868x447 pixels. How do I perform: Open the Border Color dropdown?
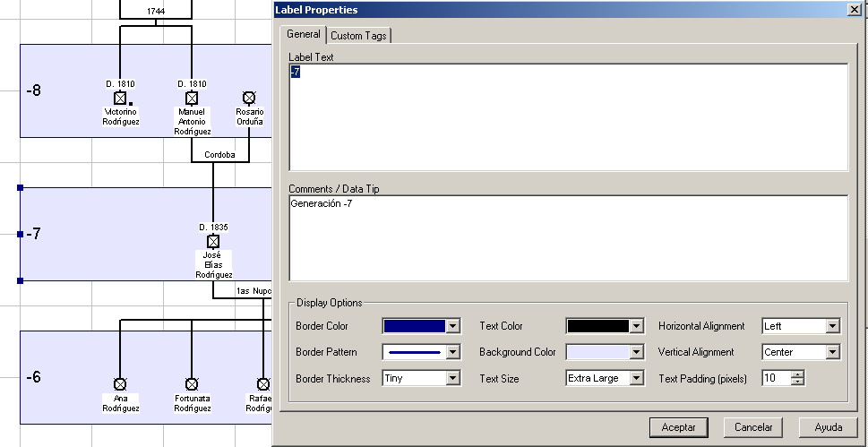452,327
